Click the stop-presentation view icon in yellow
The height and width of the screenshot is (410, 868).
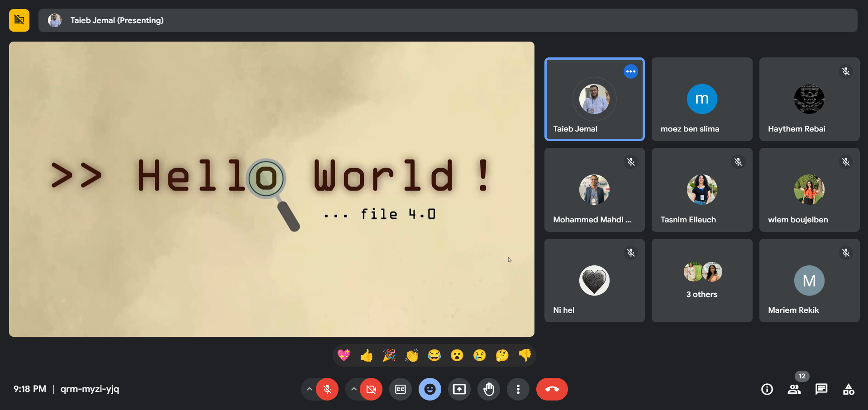point(19,20)
